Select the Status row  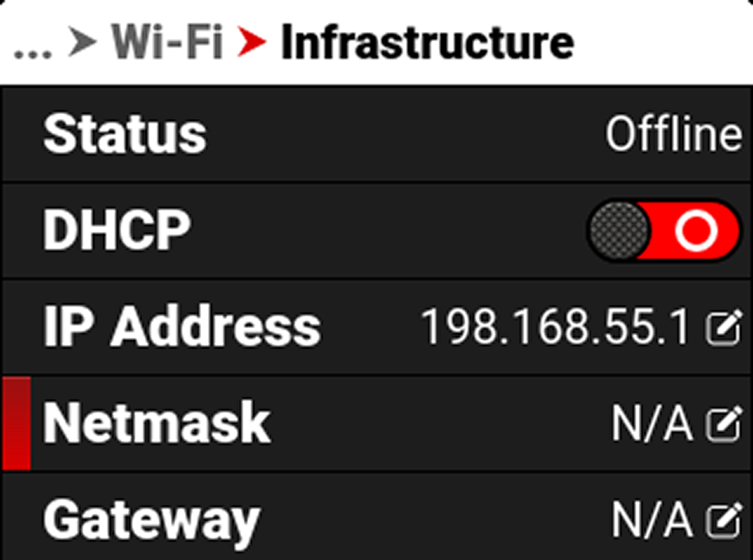pos(376,134)
